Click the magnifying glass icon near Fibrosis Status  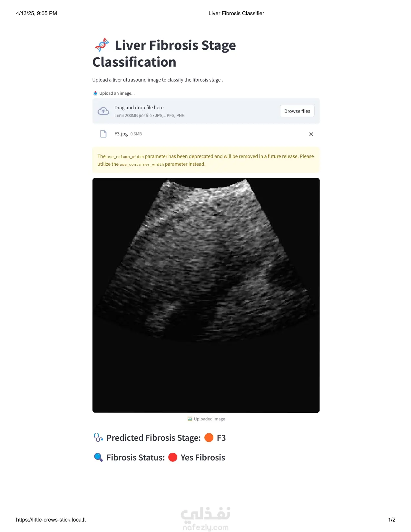pyautogui.click(x=98, y=457)
